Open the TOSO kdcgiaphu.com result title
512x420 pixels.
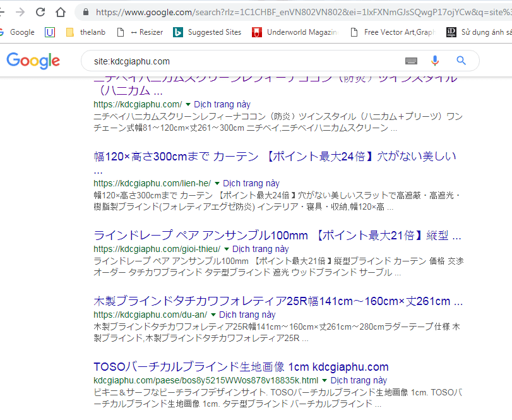click(241, 367)
